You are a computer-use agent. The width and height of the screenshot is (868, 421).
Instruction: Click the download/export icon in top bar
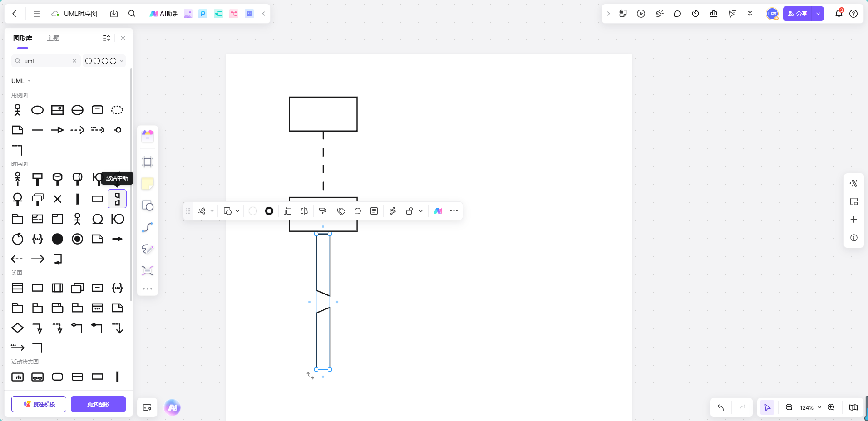[114, 14]
